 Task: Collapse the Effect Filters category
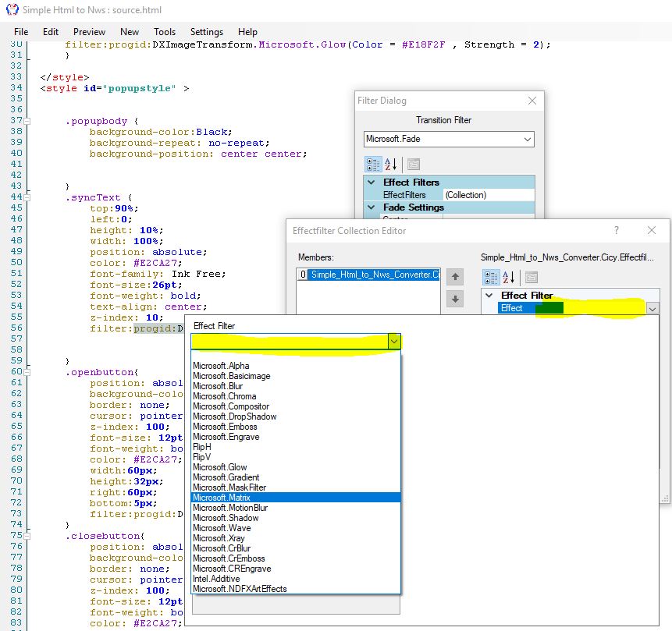point(372,183)
